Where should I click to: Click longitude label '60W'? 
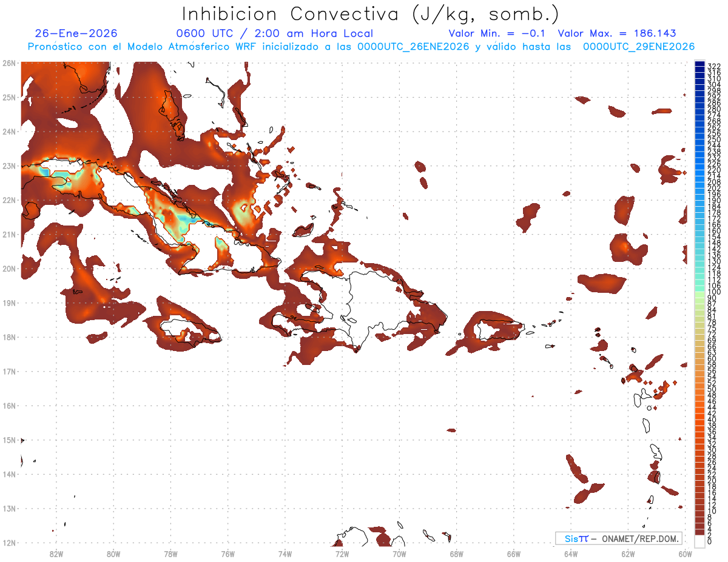pos(686,554)
